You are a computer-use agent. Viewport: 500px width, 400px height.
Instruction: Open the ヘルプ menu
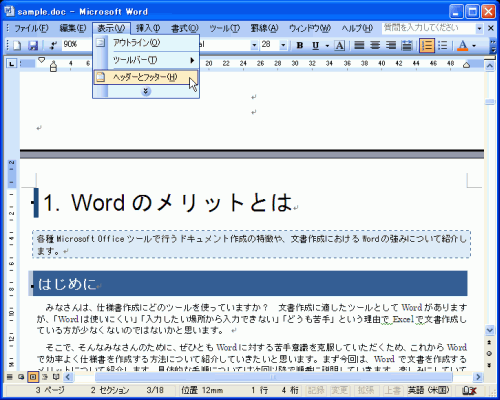(x=357, y=28)
